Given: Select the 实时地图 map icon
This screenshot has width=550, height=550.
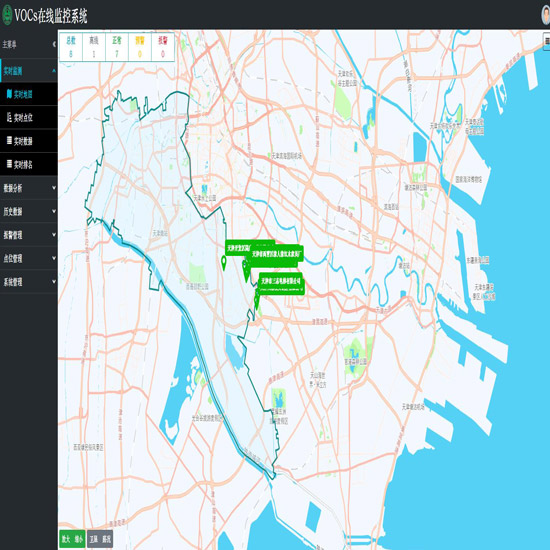Looking at the screenshot, I should click(9, 94).
